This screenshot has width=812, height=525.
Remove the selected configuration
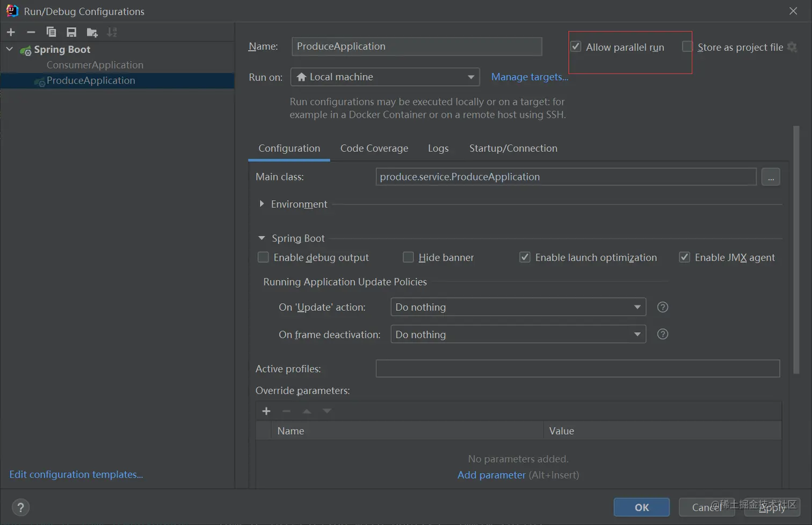[x=31, y=32]
